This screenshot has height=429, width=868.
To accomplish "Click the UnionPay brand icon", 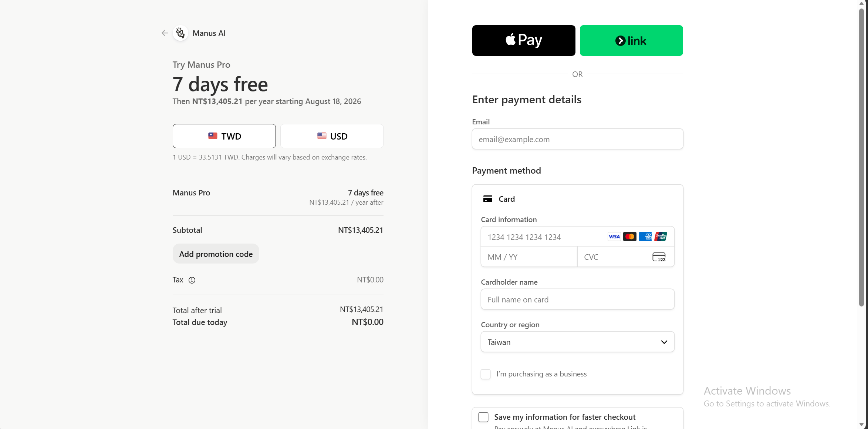I will point(661,237).
